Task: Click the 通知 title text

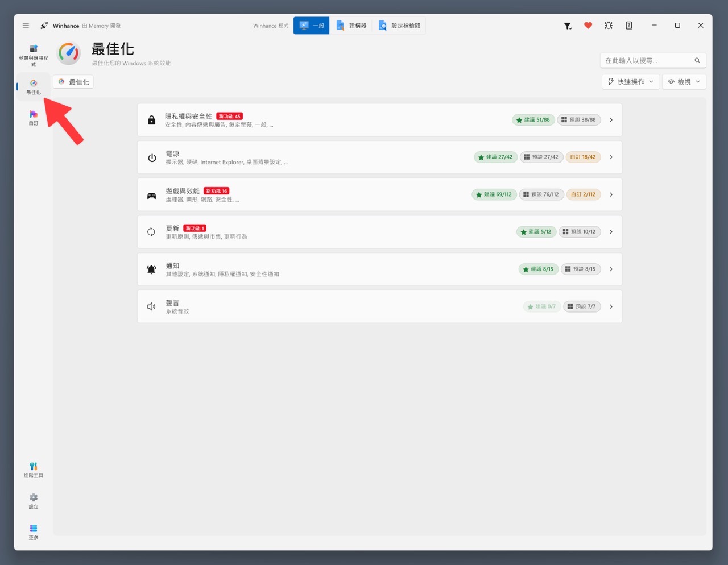Action: pyautogui.click(x=172, y=265)
